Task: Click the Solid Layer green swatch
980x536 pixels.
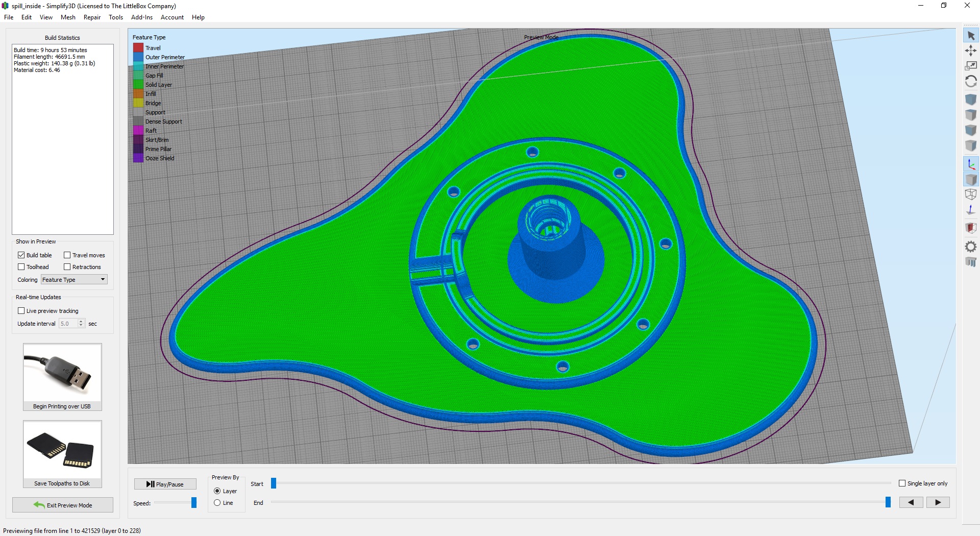Action: pos(138,85)
